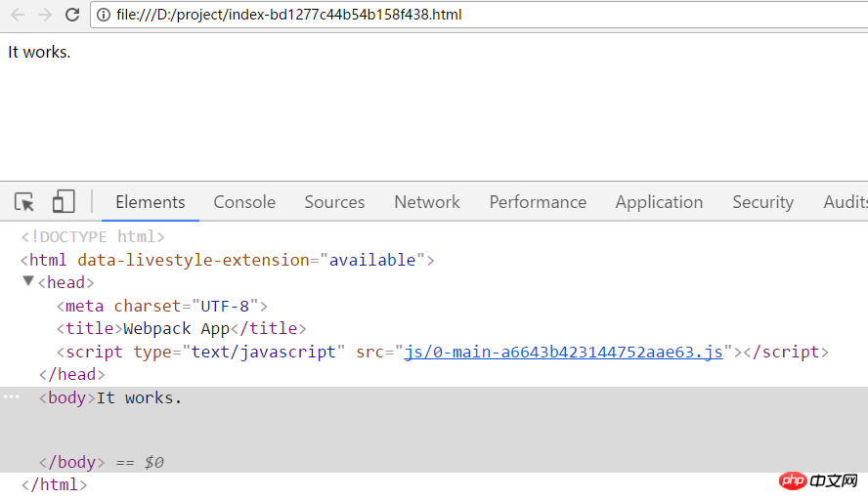868x500 pixels.
Task: Select the meta charset node
Action: click(162, 306)
